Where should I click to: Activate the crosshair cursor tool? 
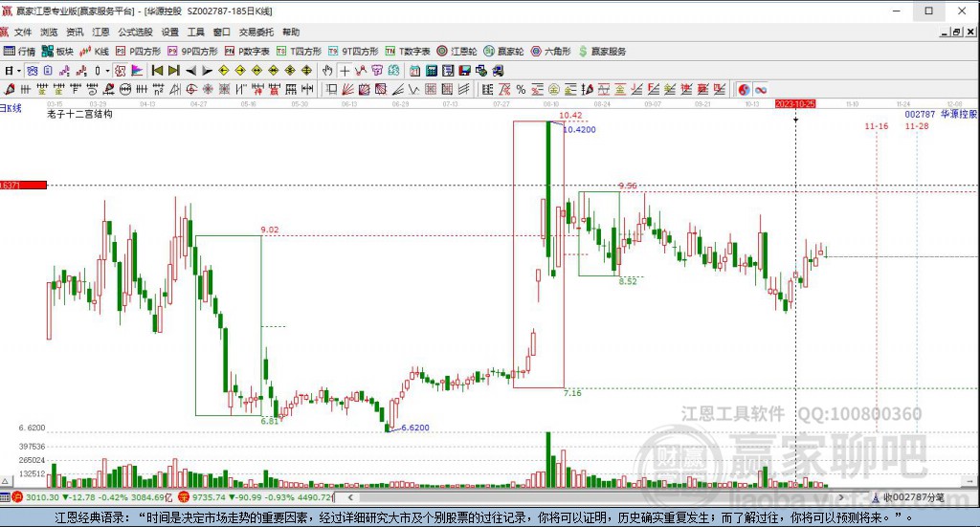(x=345, y=71)
